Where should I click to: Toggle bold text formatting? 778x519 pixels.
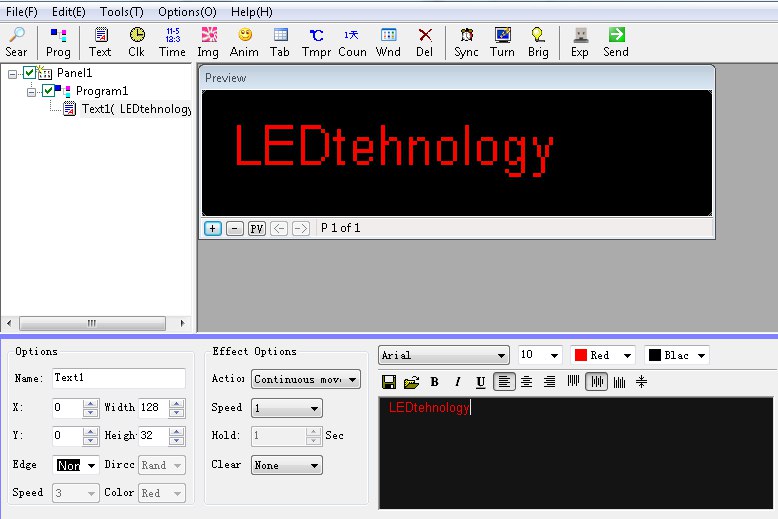(x=434, y=382)
